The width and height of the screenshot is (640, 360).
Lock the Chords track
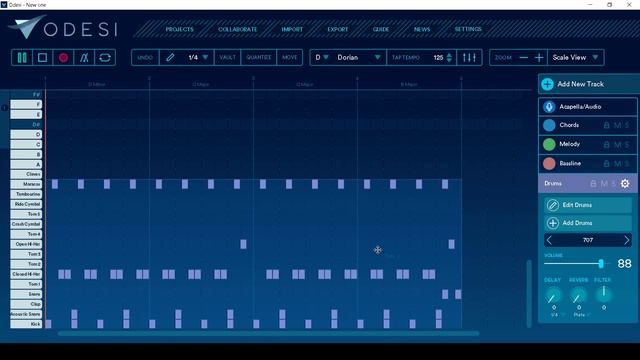tap(607, 125)
